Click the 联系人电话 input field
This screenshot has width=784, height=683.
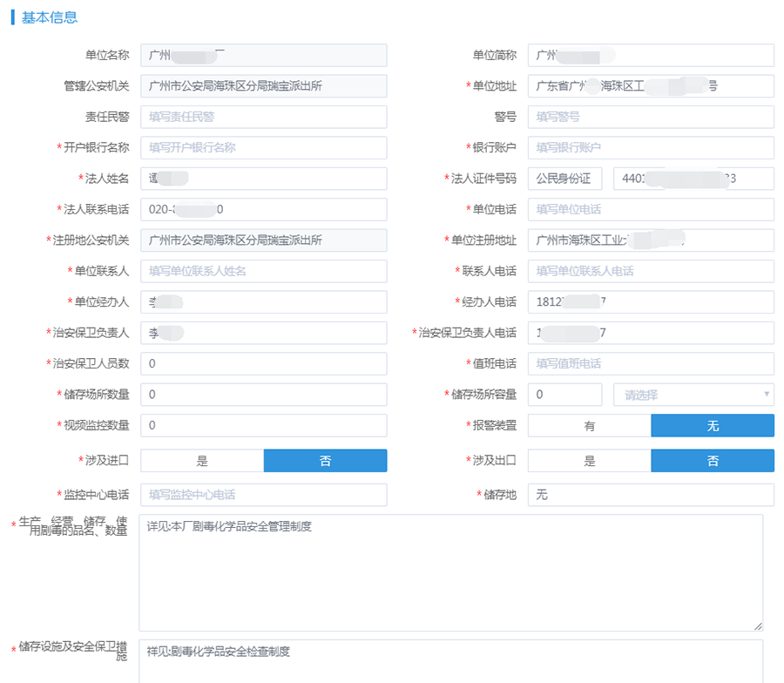tap(651, 271)
